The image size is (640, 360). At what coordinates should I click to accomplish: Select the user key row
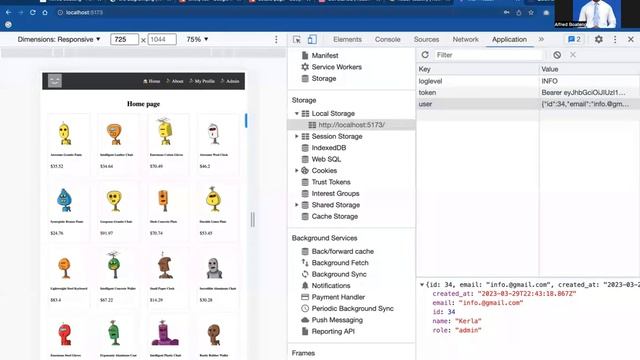(528, 104)
